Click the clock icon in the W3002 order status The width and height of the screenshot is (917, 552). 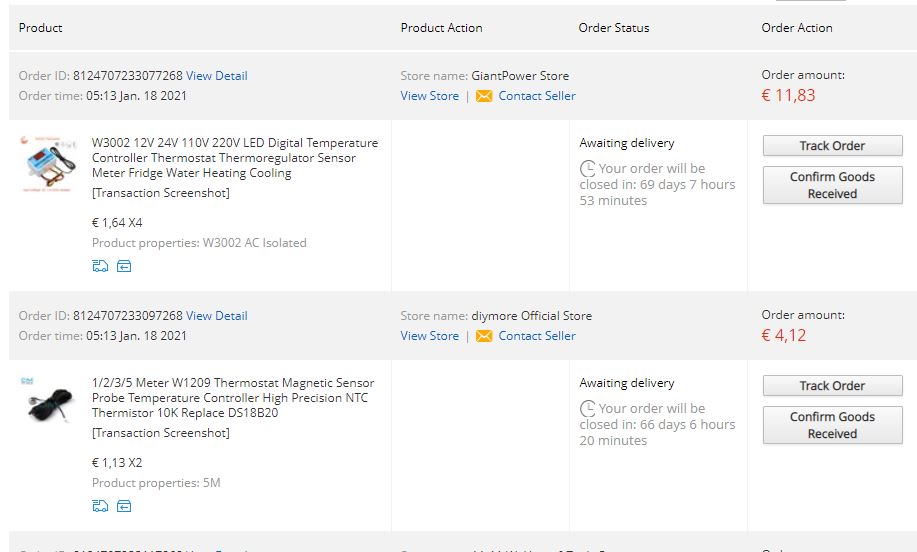588,169
